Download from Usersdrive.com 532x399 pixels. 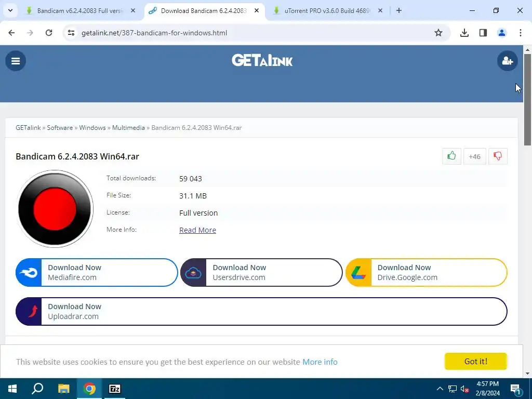point(261,272)
